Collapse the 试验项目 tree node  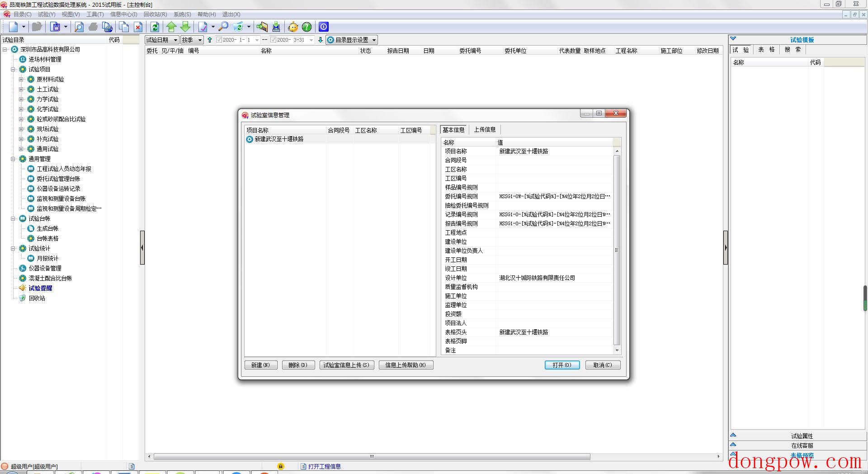pyautogui.click(x=13, y=70)
